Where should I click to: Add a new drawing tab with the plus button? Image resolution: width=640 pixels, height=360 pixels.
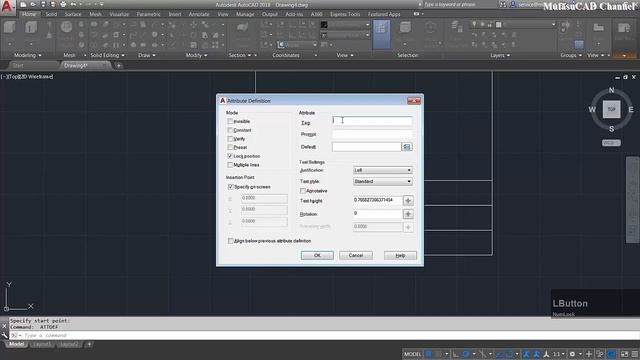click(x=118, y=65)
